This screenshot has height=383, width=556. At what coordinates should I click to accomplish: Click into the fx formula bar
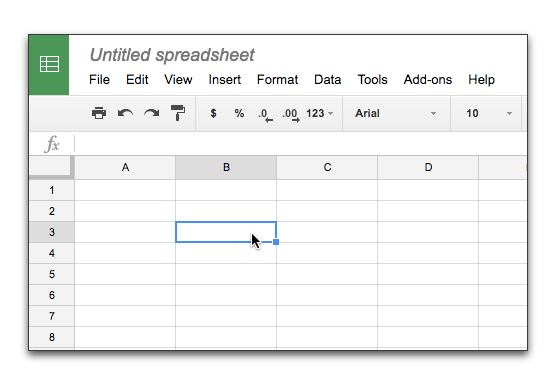click(301, 144)
